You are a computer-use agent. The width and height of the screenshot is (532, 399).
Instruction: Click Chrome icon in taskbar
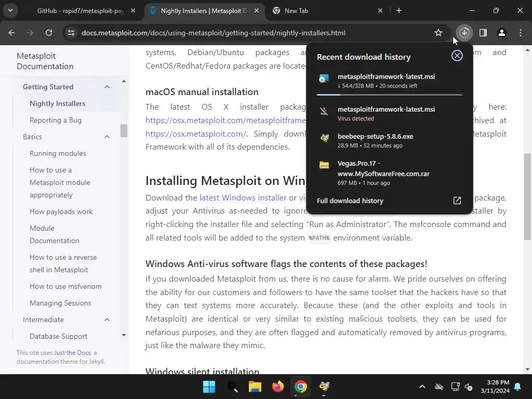301,387
